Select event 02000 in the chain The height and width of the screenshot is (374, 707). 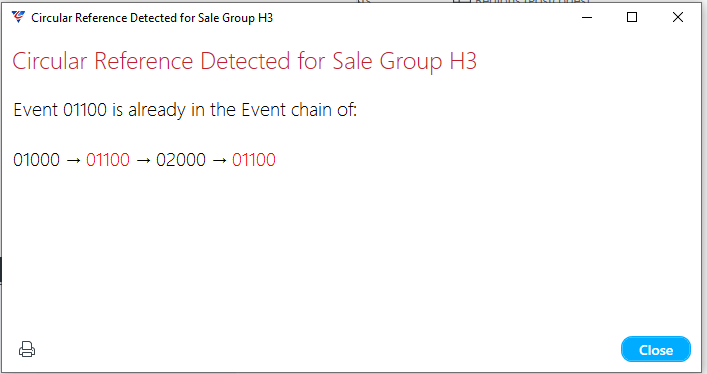(x=181, y=160)
